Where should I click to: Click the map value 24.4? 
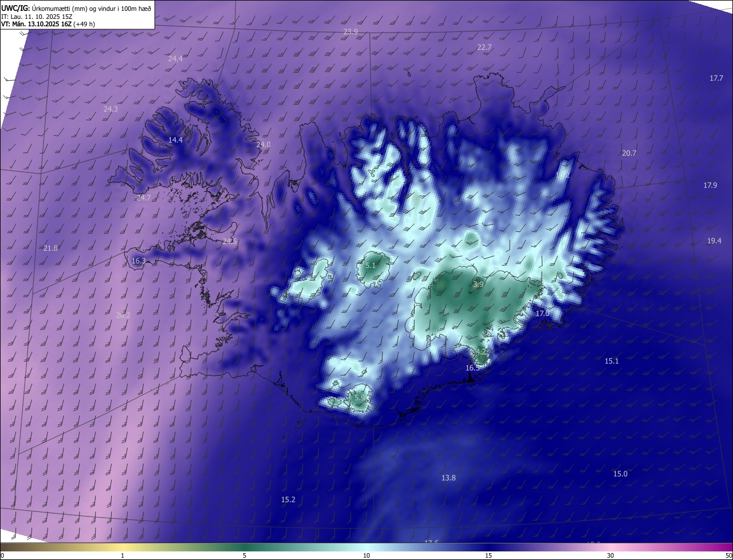pyautogui.click(x=175, y=59)
